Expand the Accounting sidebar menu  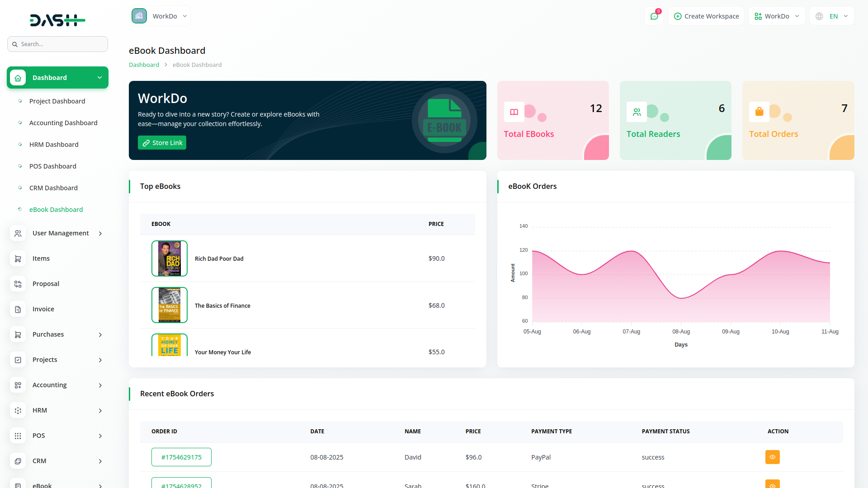click(x=100, y=385)
